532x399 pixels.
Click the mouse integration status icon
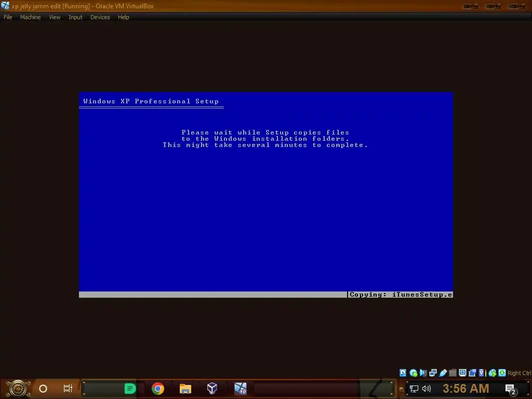click(493, 373)
